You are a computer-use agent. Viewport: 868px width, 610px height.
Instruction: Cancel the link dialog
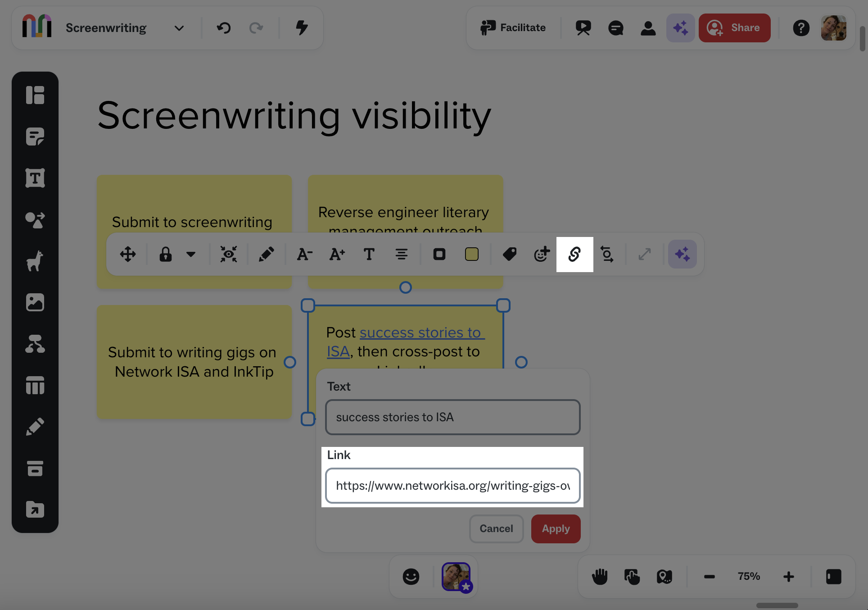[496, 528]
